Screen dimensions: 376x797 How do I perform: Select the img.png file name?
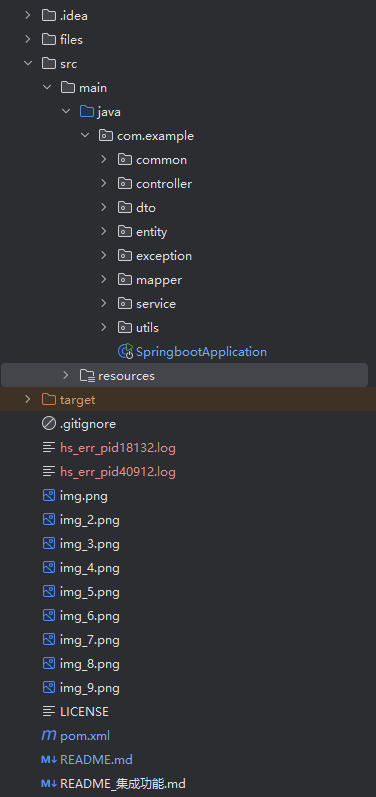click(84, 496)
